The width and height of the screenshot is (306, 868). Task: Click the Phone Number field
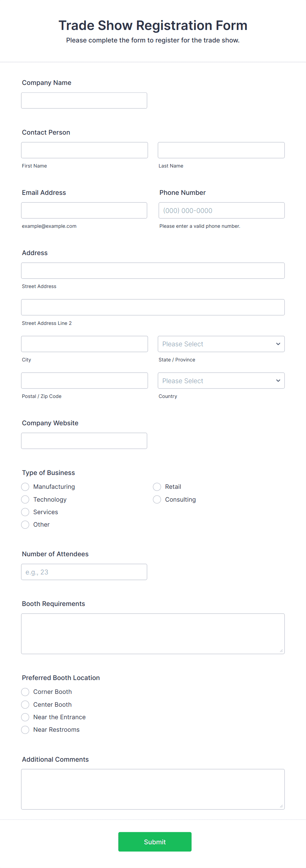coord(221,210)
